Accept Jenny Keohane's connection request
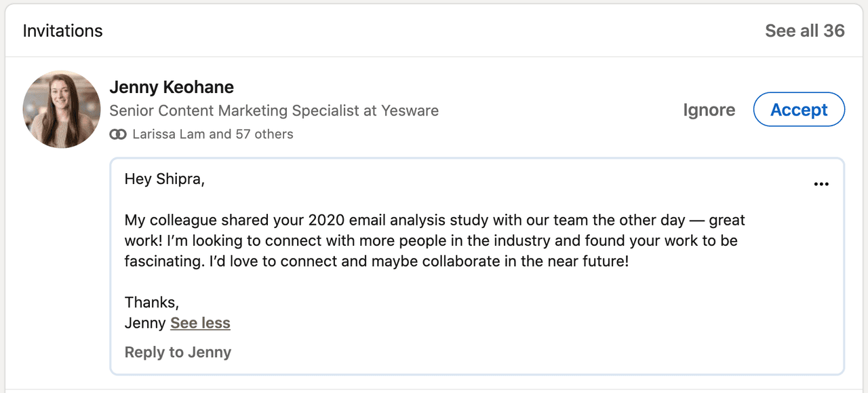 pos(799,109)
